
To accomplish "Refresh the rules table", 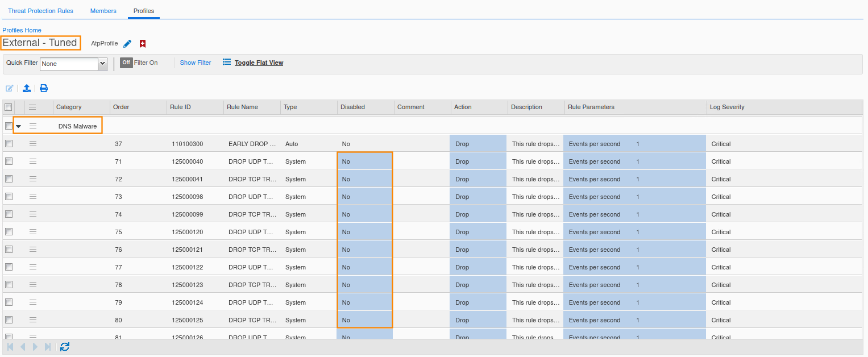I will coord(65,347).
